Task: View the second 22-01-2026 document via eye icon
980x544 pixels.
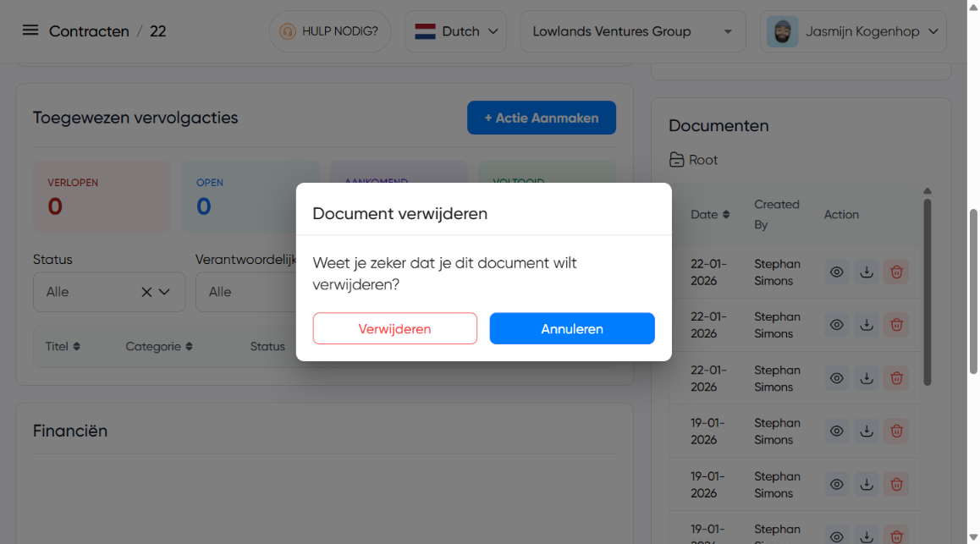Action: pyautogui.click(x=836, y=325)
